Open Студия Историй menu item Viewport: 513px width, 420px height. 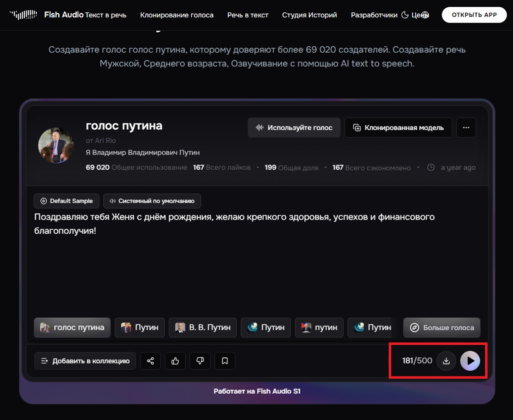309,15
